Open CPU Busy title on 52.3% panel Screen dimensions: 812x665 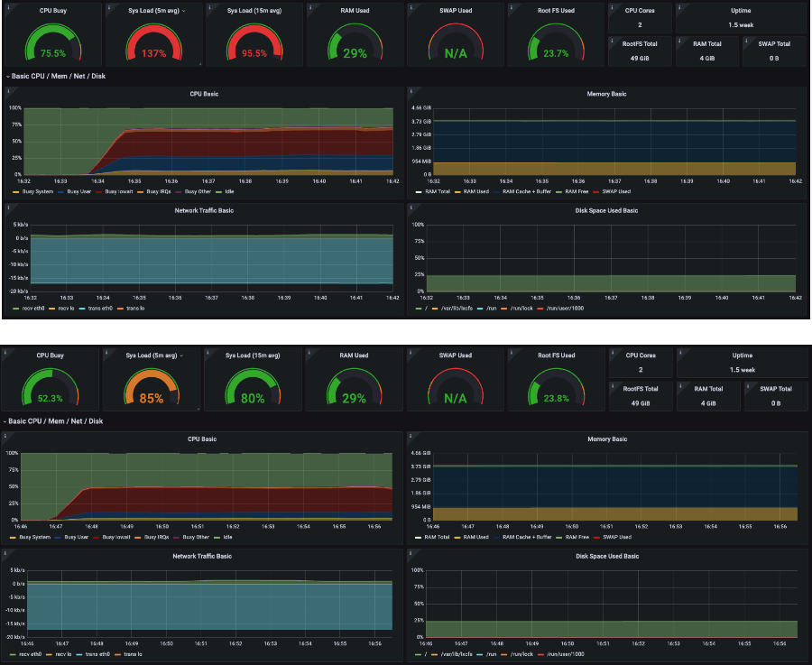(x=50, y=356)
